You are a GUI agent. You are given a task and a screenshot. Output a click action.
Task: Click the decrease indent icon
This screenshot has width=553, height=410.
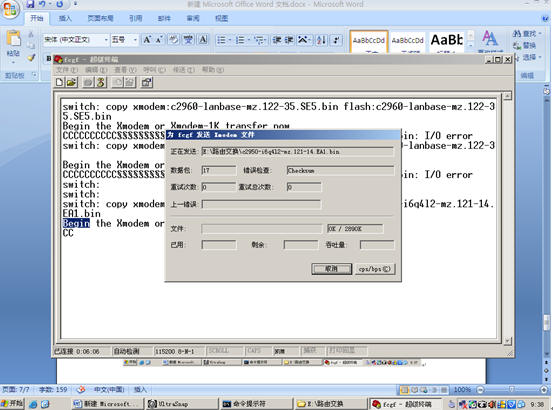click(x=276, y=40)
